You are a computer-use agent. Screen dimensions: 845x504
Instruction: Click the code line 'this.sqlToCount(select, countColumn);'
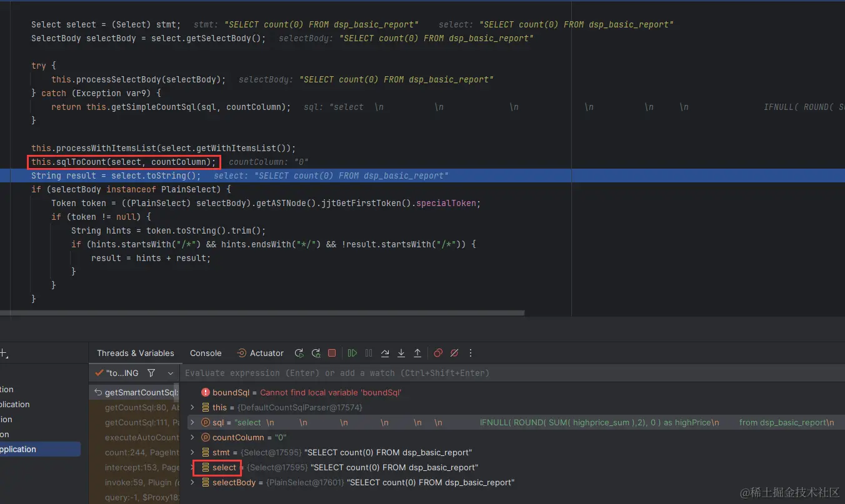[124, 162]
